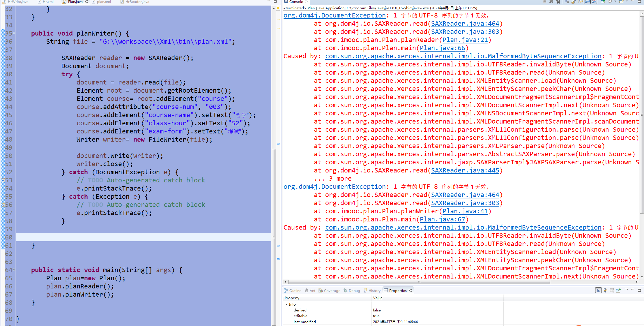The image size is (644, 326).
Task: Click first org.dom4j.DocumentException link
Action: (335, 15)
